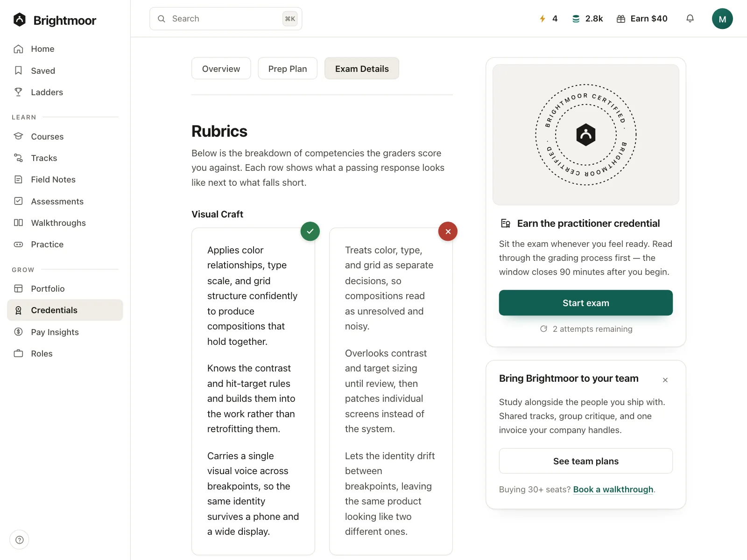Click '2 attempts remaining' text

[592, 329]
